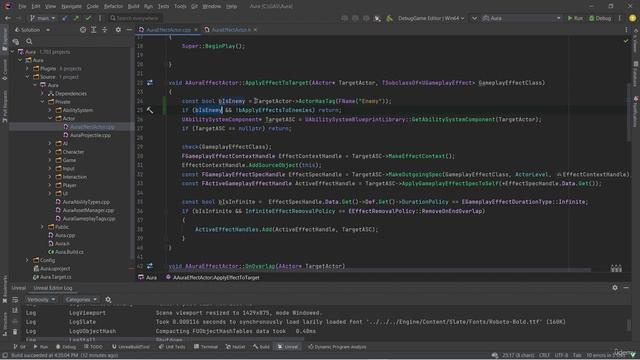Image resolution: width=640 pixels, height=360 pixels.
Task: Switch to the Unreal Editor Log tab
Action: tap(53, 288)
